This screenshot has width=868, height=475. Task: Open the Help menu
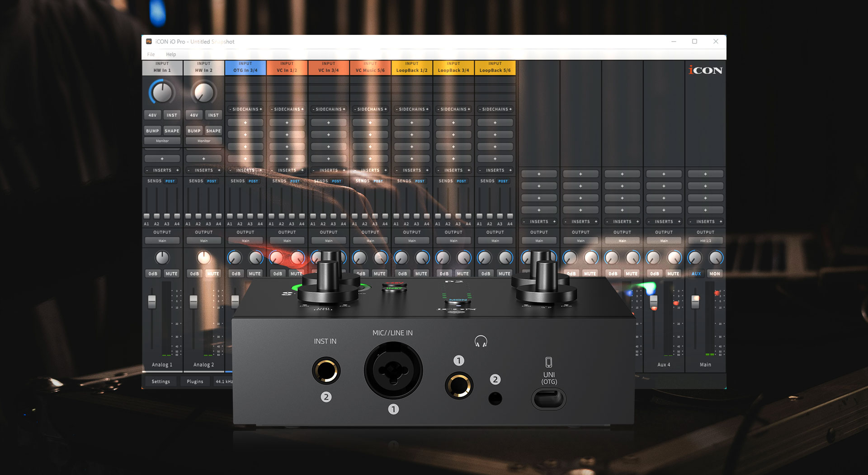tap(171, 54)
